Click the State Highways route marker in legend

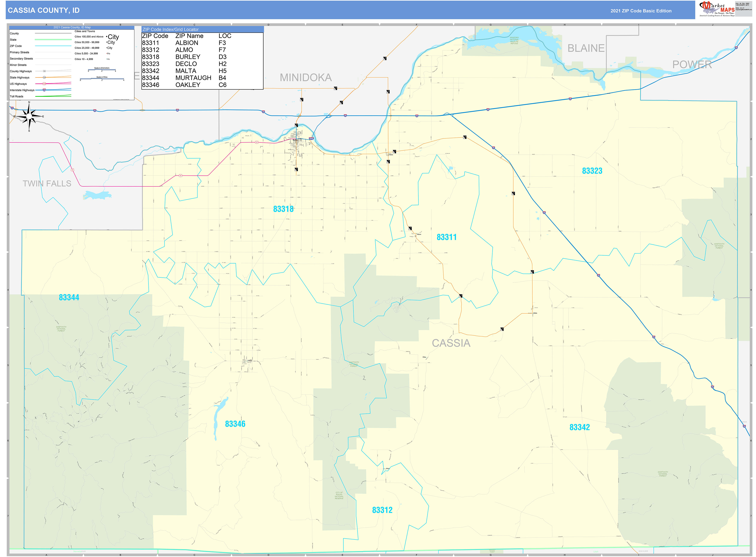click(44, 78)
